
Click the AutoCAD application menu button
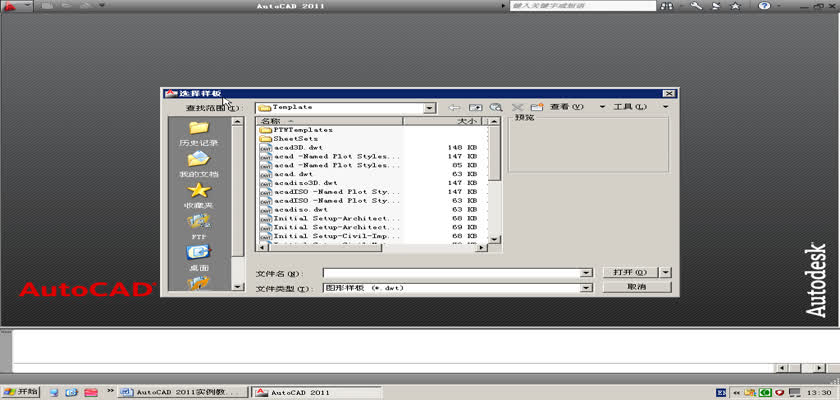(x=12, y=7)
